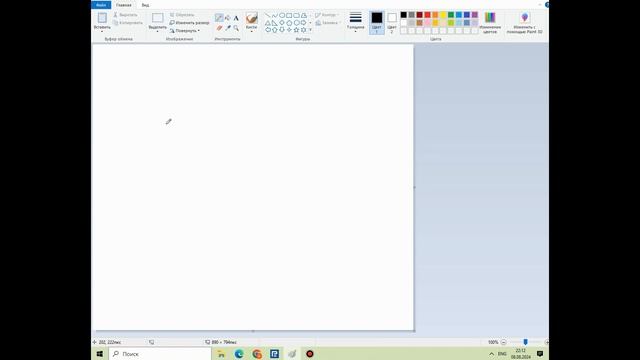The width and height of the screenshot is (640, 360).
Task: Switch to the View (Вид) tab
Action: [x=145, y=5]
